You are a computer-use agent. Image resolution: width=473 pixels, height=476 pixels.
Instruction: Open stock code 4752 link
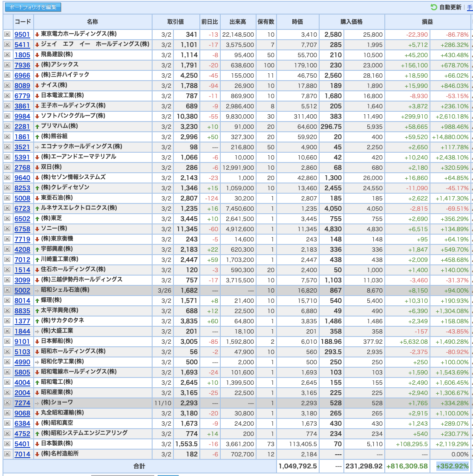tap(23, 434)
